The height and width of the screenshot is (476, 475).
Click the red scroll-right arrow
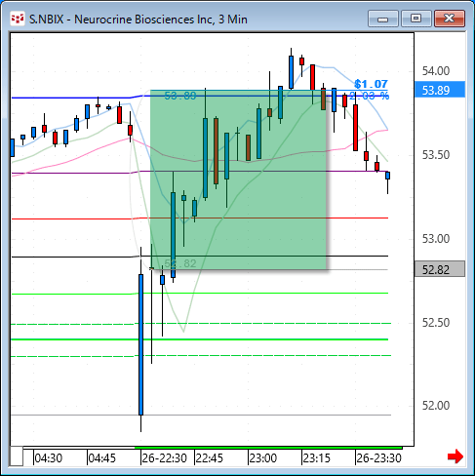point(455,456)
